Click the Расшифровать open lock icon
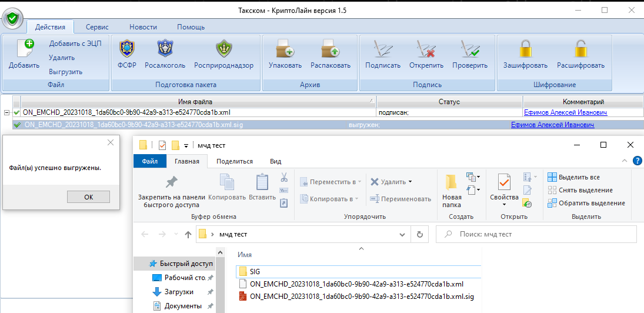The image size is (644, 313). tap(580, 48)
